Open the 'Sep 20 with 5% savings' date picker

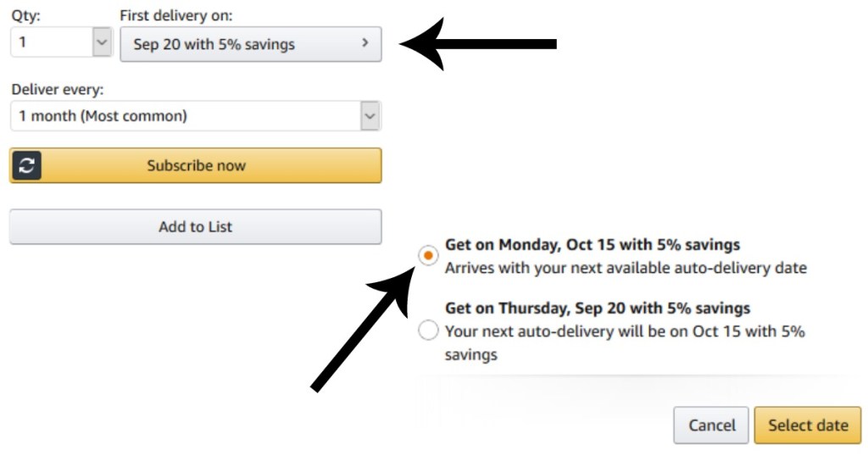tap(250, 44)
